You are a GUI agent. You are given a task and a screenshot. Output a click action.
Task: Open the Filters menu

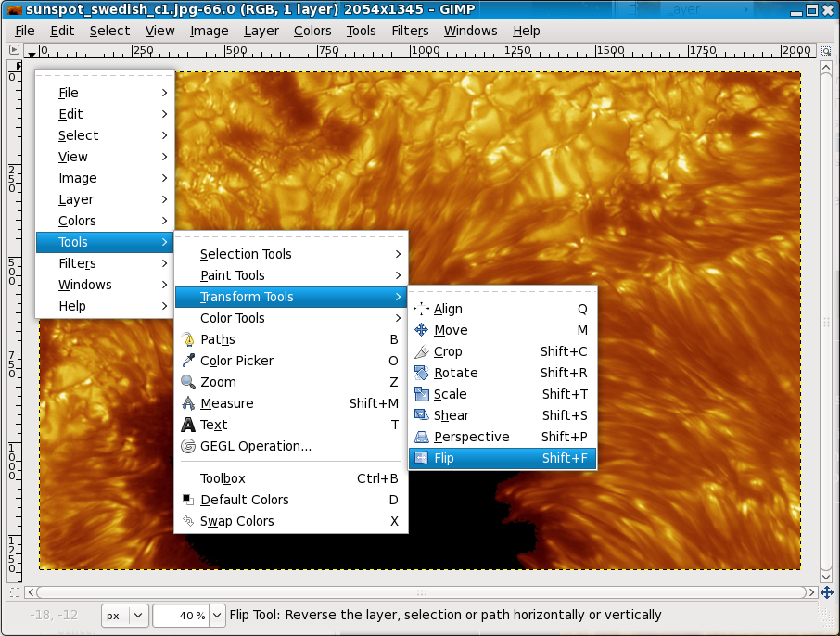411,31
